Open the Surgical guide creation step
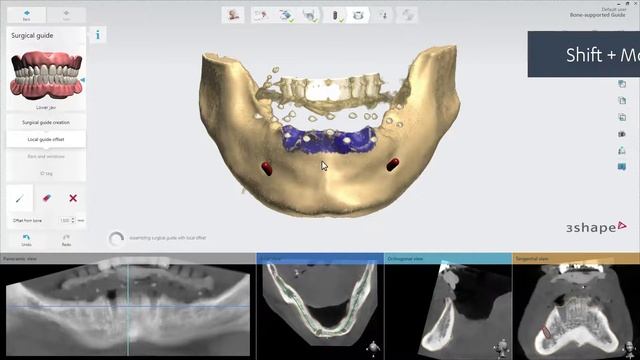 click(46, 122)
